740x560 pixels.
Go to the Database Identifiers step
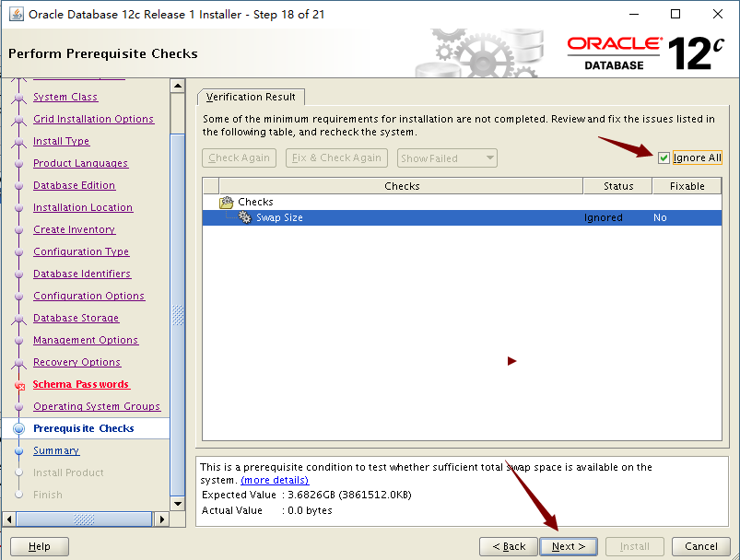pos(82,274)
